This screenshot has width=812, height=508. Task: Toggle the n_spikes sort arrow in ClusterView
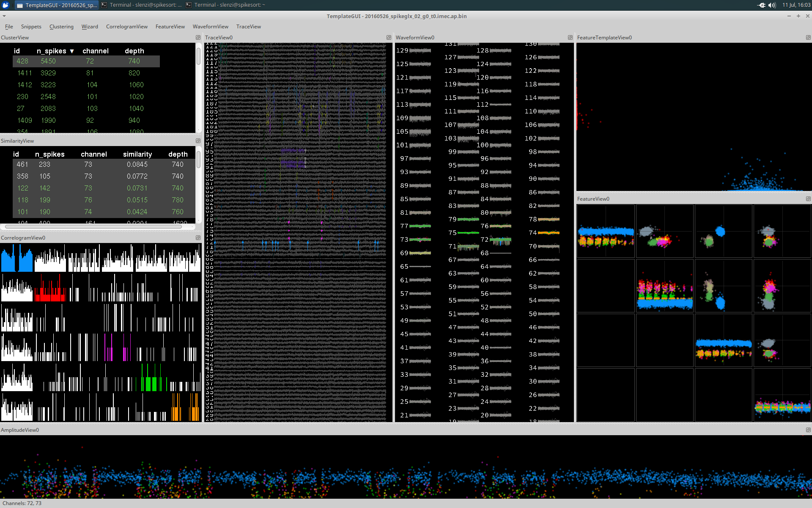click(72, 51)
